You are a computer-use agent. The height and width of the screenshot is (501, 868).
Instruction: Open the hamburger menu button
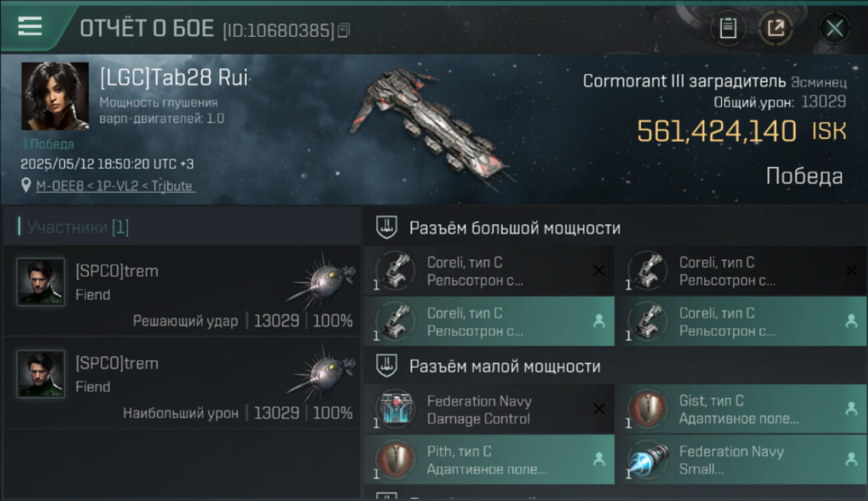coord(30,27)
